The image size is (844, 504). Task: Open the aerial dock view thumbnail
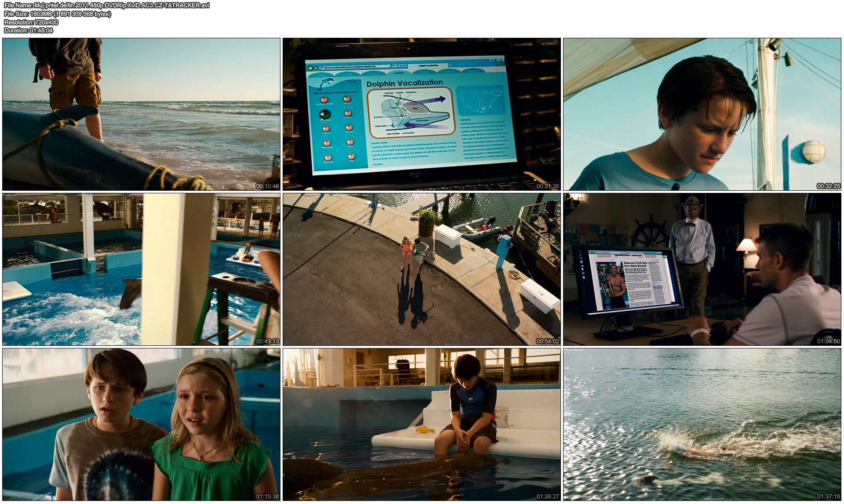coord(422,269)
